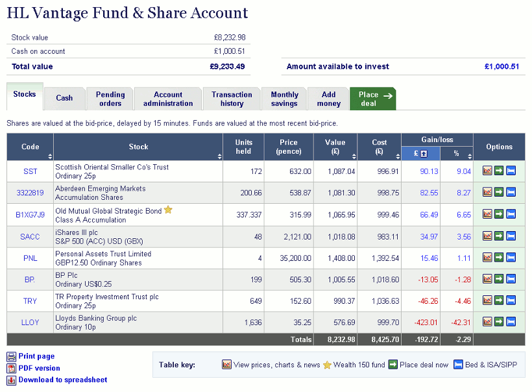Image resolution: width=532 pixels, height=392 pixels.
Task: Switch to the Cash tab
Action: [64, 98]
